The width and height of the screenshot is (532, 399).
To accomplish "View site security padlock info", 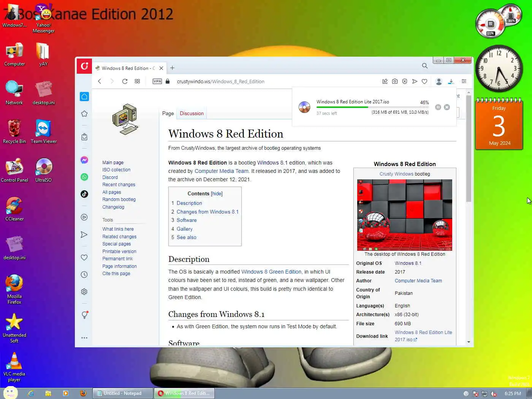I will 168,81.
